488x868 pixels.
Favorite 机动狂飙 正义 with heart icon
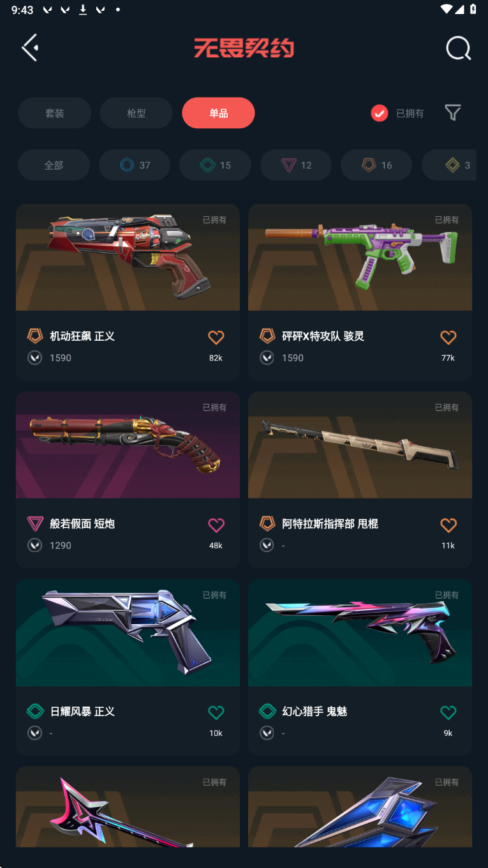[x=216, y=337]
